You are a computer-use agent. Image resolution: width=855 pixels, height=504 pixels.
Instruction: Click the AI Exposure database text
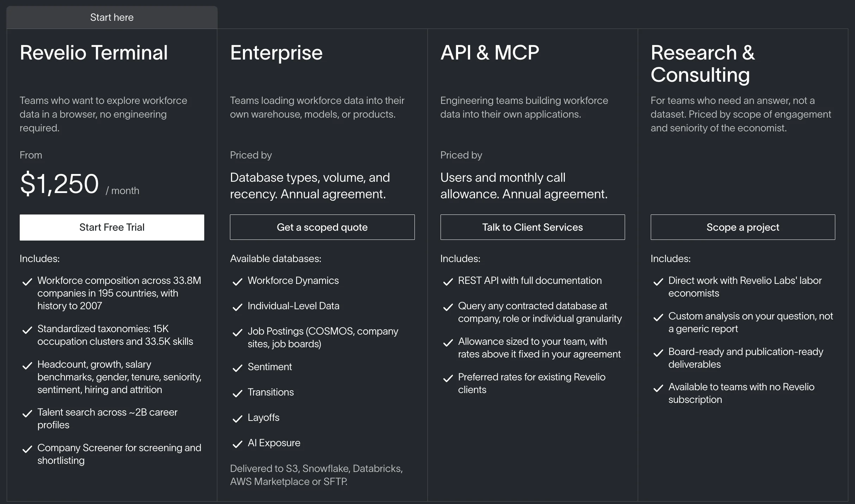[x=274, y=443]
